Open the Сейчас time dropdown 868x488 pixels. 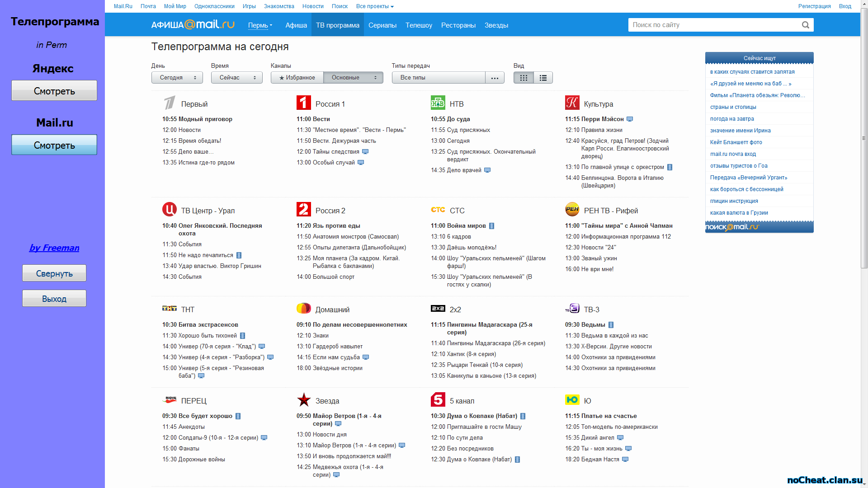tap(237, 78)
